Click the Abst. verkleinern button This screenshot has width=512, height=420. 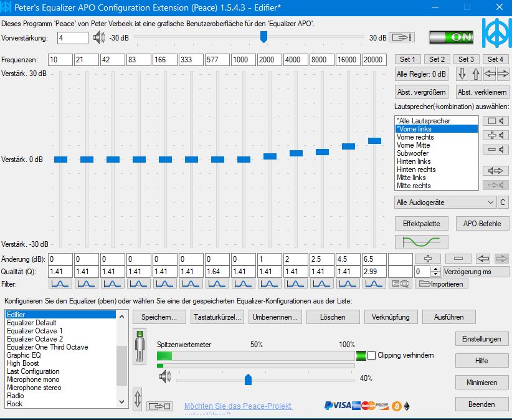[x=482, y=92]
